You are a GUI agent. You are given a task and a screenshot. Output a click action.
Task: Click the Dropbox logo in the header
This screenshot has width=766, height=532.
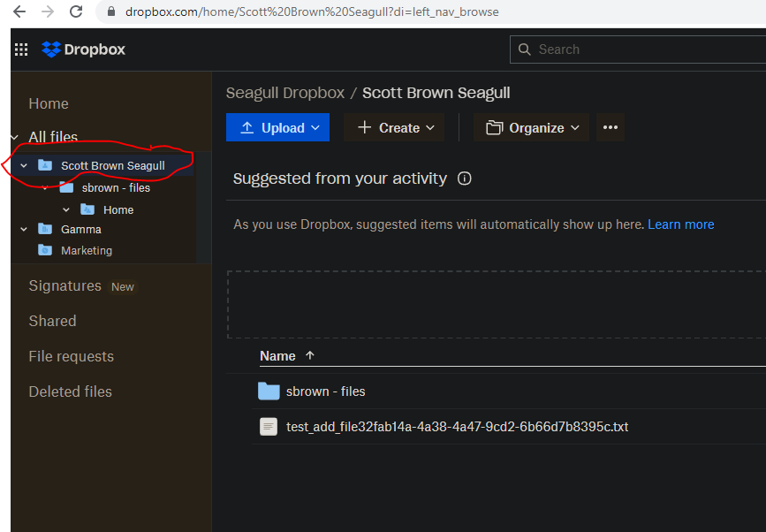coord(84,49)
